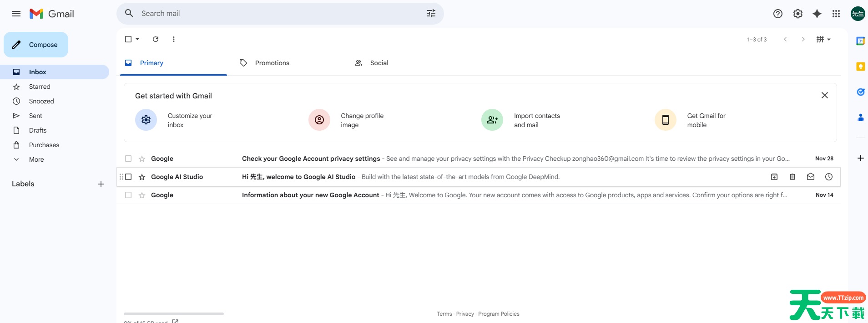Click the search magnifier icon
Viewport: 868px width, 323px height.
[129, 13]
